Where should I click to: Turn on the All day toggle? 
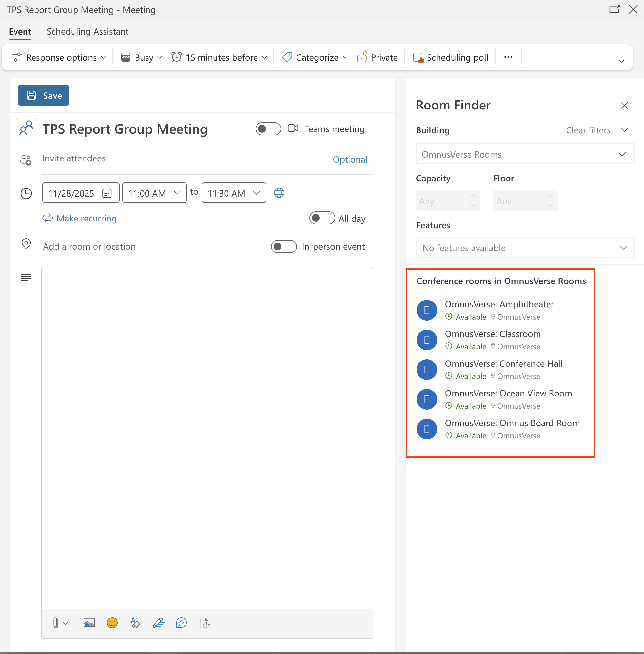(322, 218)
